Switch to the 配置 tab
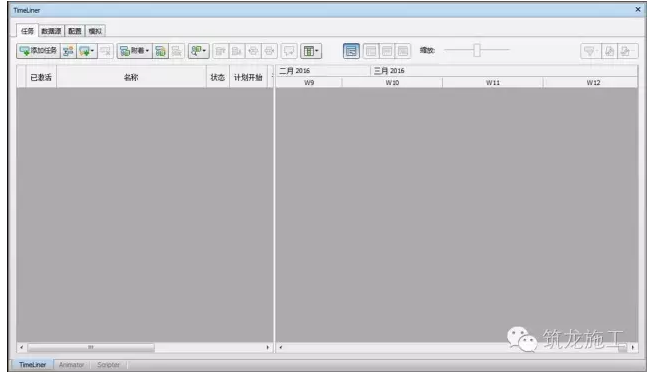This screenshot has height=377, width=660. (75, 31)
